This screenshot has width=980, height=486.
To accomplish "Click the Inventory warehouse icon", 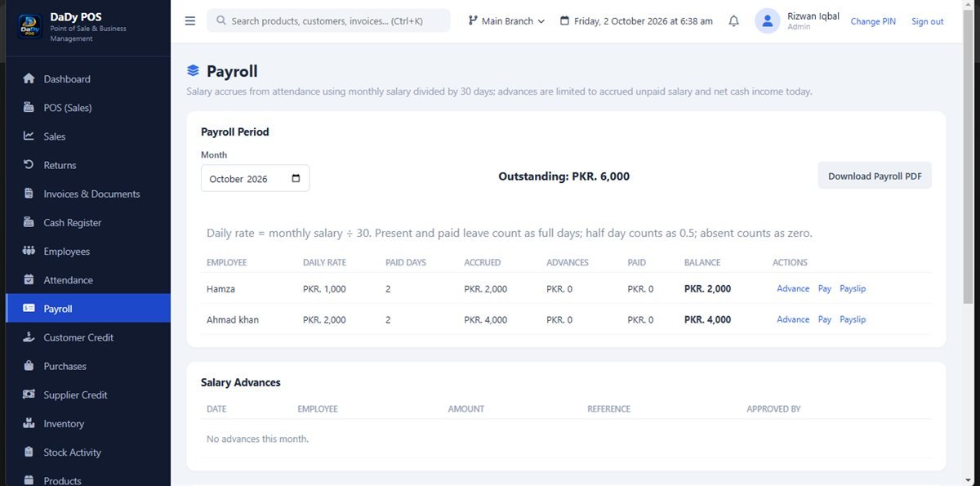I will (x=29, y=424).
